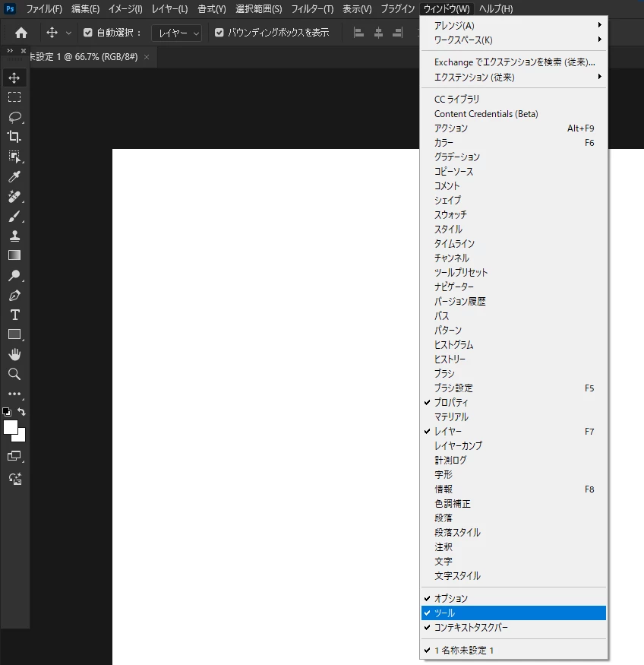Open the アクション panel entry
Screen dimensions: 644x665
point(513,128)
